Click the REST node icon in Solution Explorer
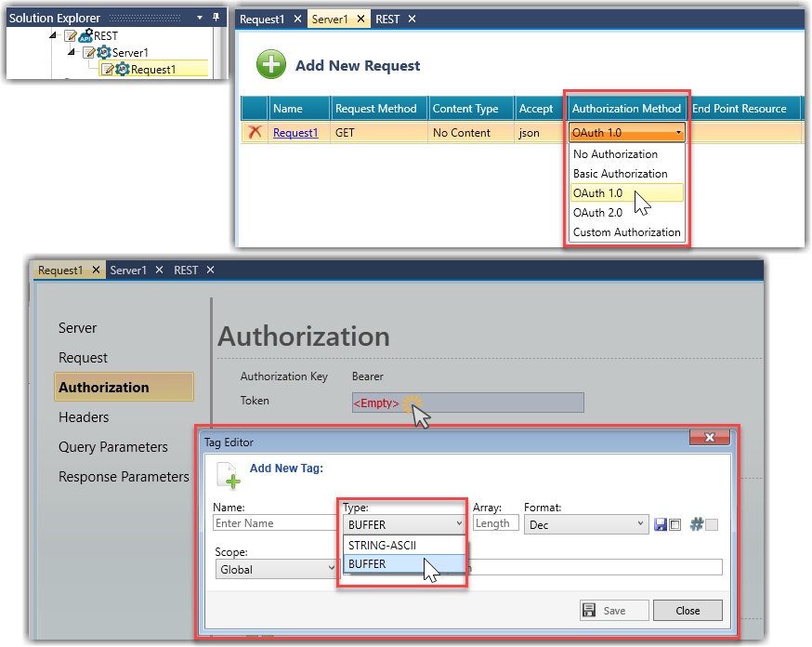This screenshot has height=647, width=812. (x=85, y=36)
